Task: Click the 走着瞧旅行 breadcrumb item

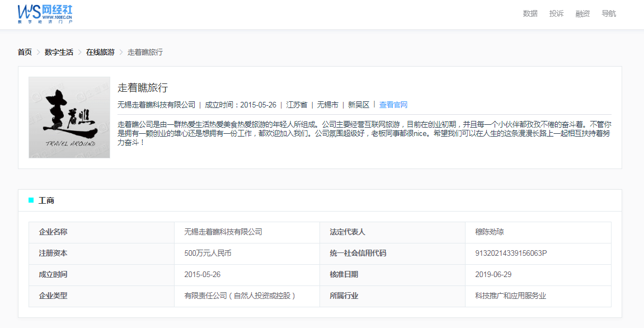Action: pos(145,52)
